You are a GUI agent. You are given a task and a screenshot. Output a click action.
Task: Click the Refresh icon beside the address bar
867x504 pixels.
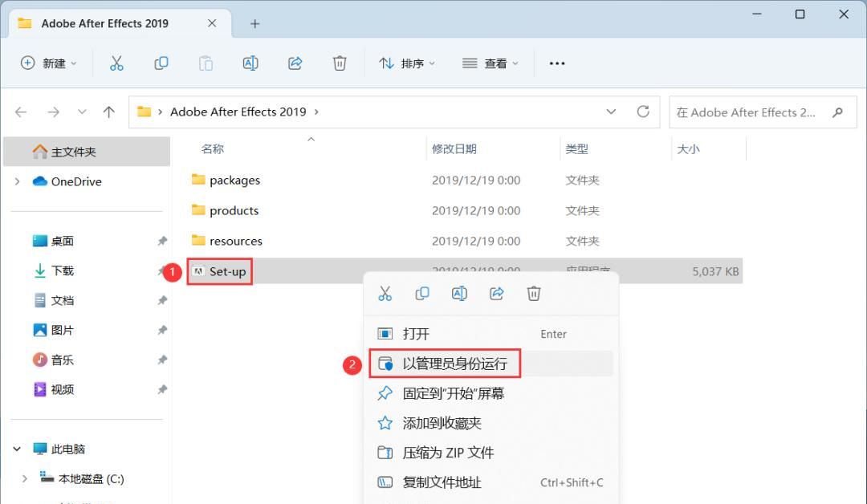tap(644, 112)
